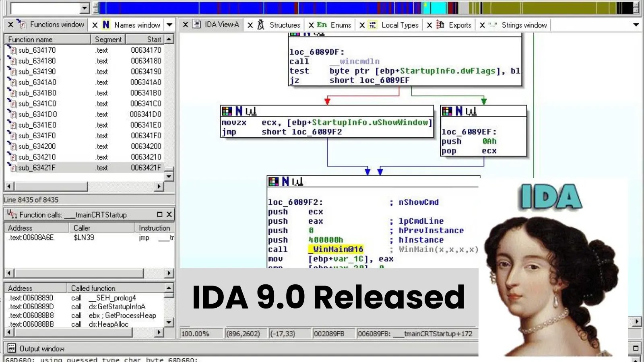
Task: Click the function icon beside sub_6341C0
Action: coord(12,103)
